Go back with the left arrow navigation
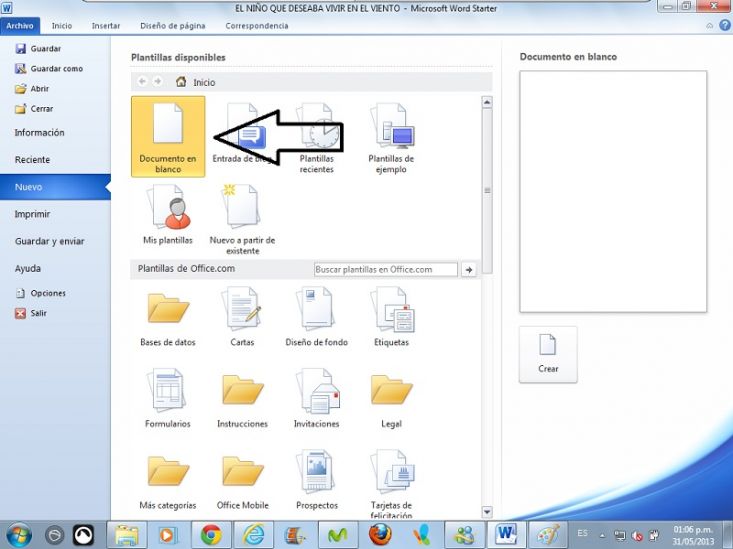 (x=142, y=81)
